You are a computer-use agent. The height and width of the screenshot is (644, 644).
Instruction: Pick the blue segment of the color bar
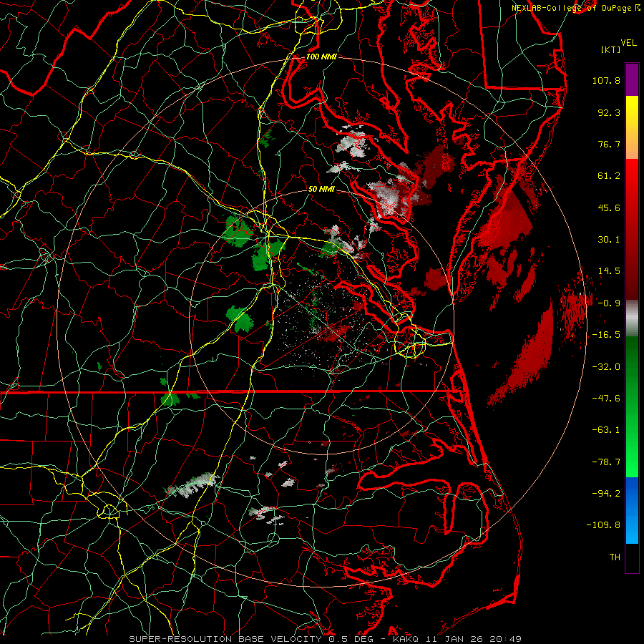(x=632, y=510)
